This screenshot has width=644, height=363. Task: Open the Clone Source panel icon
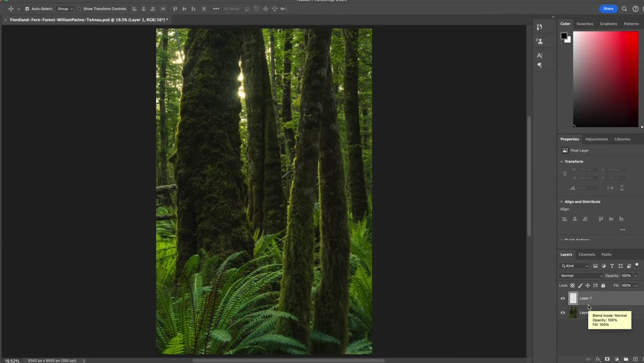click(x=539, y=41)
